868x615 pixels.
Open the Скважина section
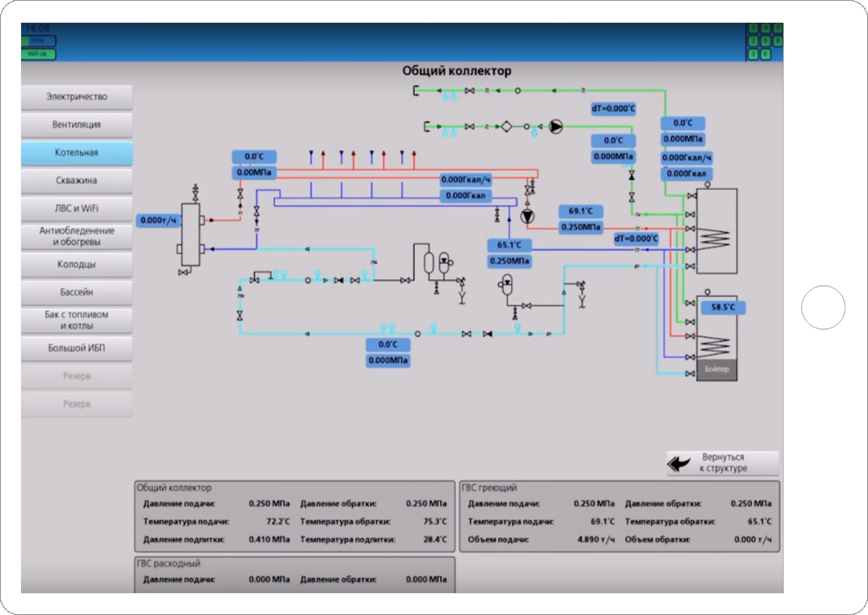(77, 180)
